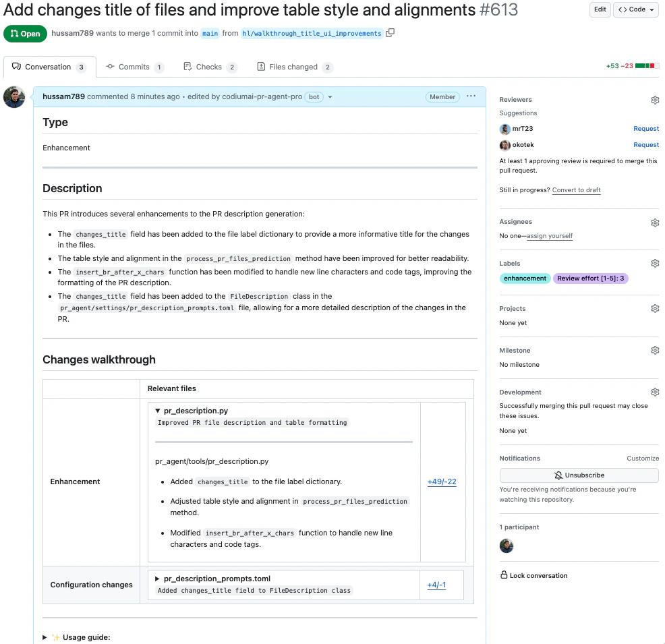Click the main base branch link

point(210,34)
